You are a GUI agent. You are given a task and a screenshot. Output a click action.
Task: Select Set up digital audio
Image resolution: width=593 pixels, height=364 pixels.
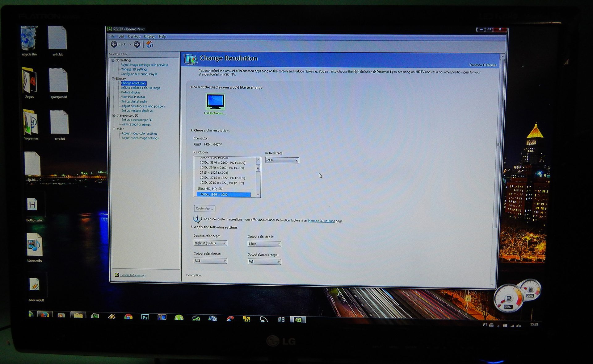point(134,101)
